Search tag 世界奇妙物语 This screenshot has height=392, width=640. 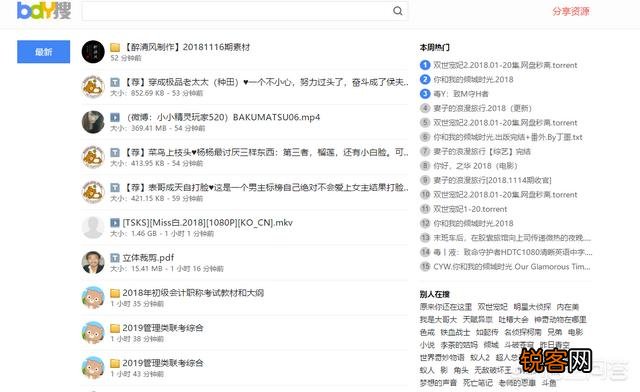442,357
